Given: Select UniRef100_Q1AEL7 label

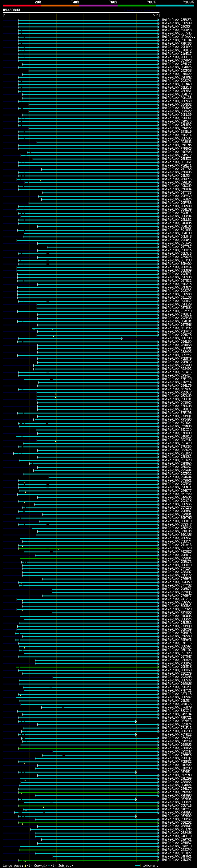Looking at the screenshot, I should (176, 54).
